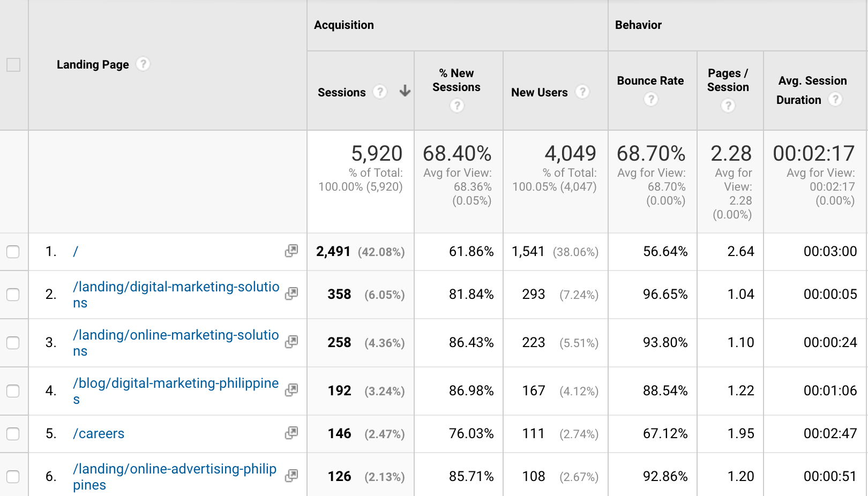The height and width of the screenshot is (496, 868).
Task: Click the Sessions sort descending arrow
Action: click(405, 92)
